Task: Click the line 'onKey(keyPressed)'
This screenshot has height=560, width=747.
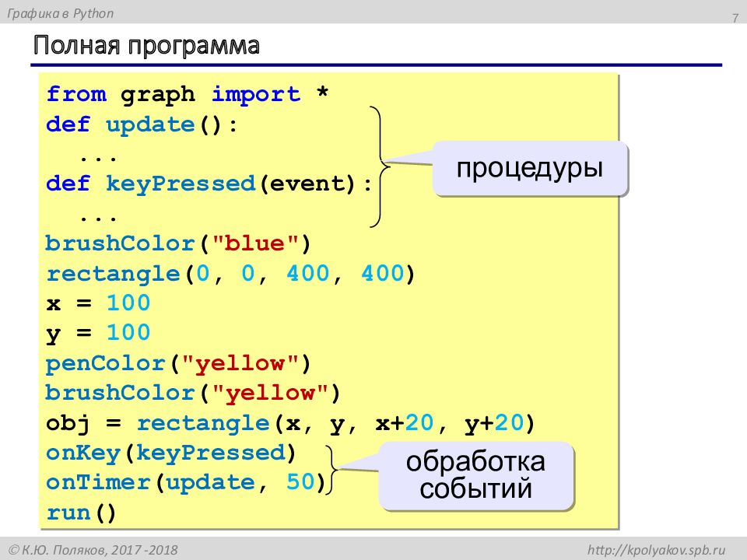Action: pos(171,453)
